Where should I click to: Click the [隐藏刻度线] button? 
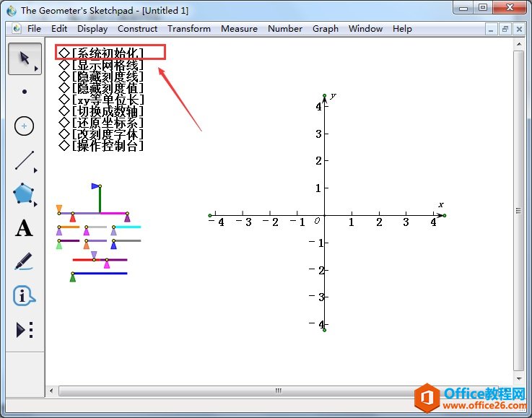click(101, 76)
